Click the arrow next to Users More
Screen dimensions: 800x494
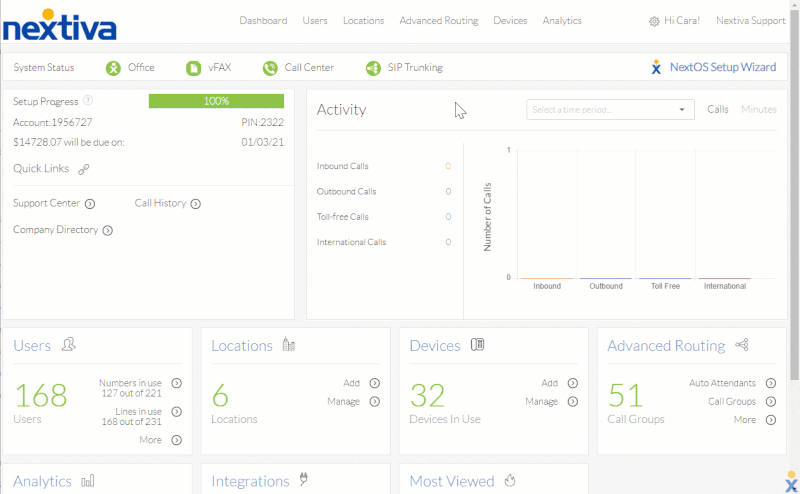click(x=177, y=440)
